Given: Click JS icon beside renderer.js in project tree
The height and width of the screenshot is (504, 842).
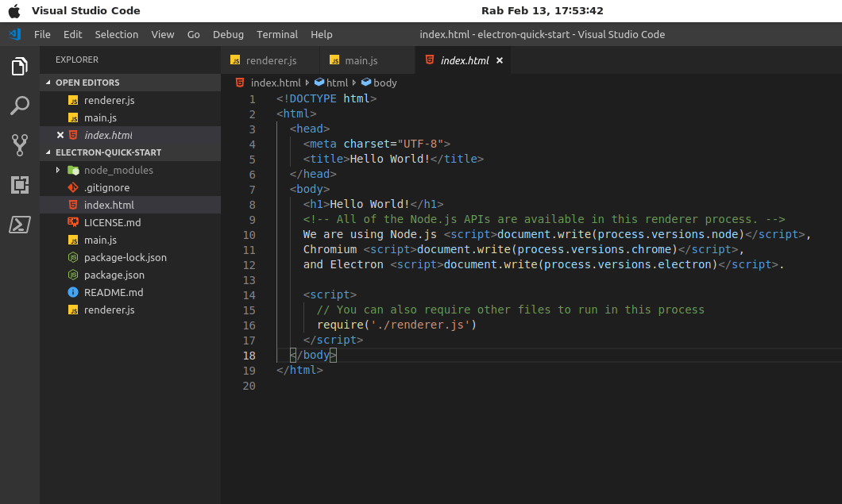Looking at the screenshot, I should [x=73, y=310].
